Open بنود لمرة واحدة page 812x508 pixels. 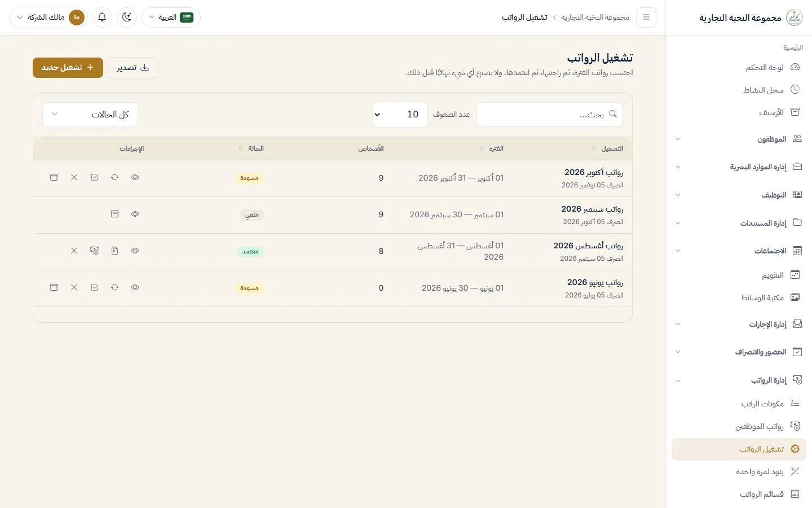739,471
